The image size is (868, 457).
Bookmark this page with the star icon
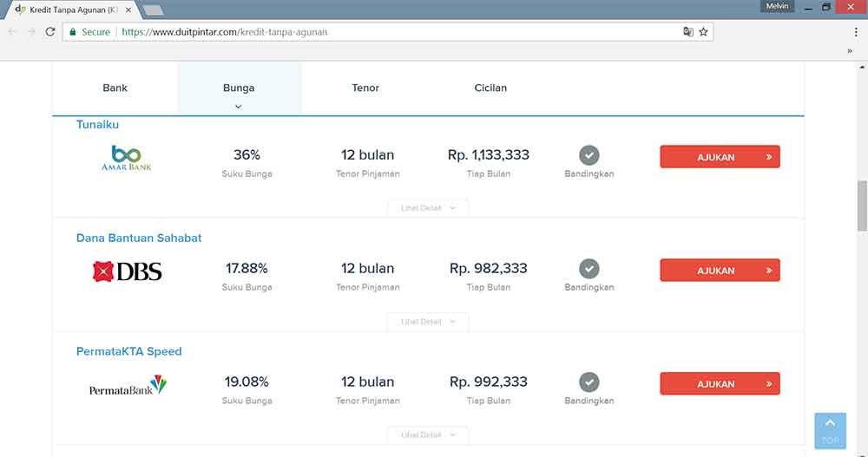point(704,31)
